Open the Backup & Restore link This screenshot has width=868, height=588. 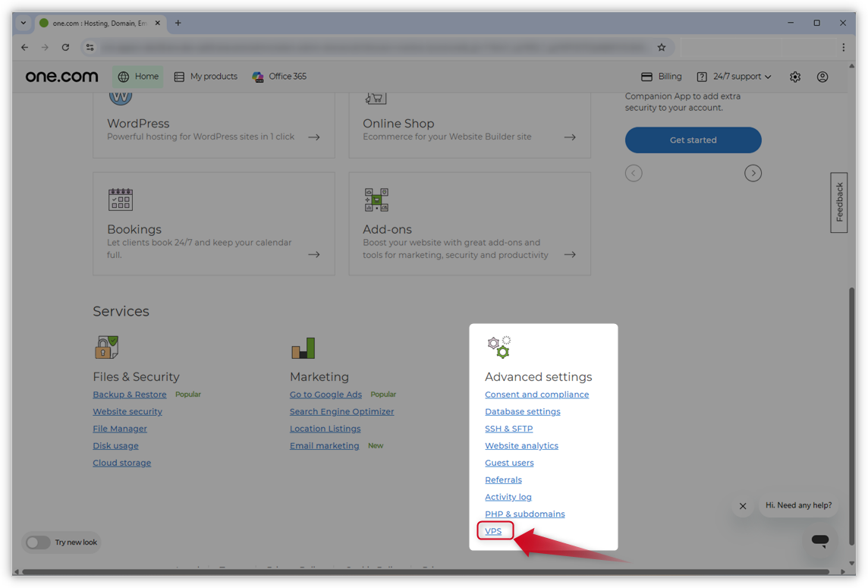point(130,394)
